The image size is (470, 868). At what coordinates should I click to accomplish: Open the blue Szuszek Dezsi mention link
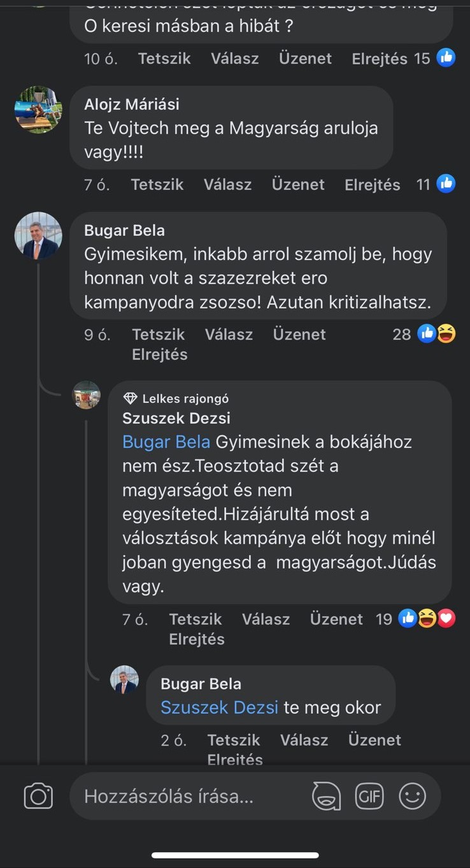[x=219, y=707]
